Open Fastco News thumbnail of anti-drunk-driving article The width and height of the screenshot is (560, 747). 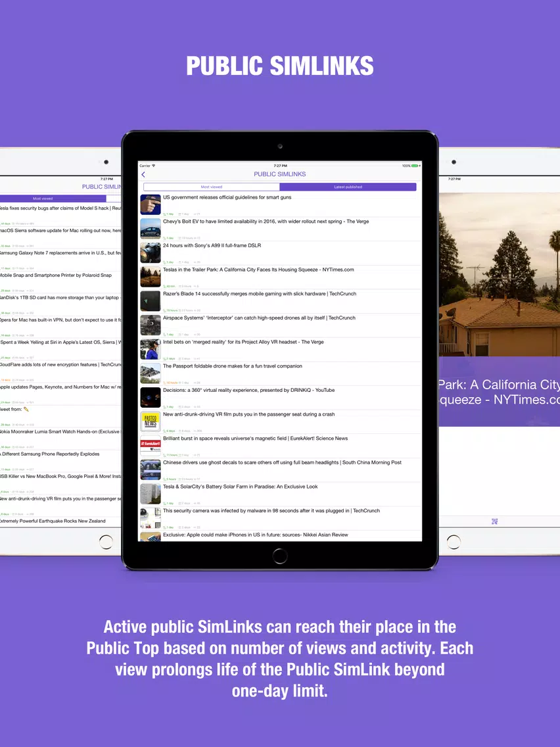pyautogui.click(x=151, y=422)
